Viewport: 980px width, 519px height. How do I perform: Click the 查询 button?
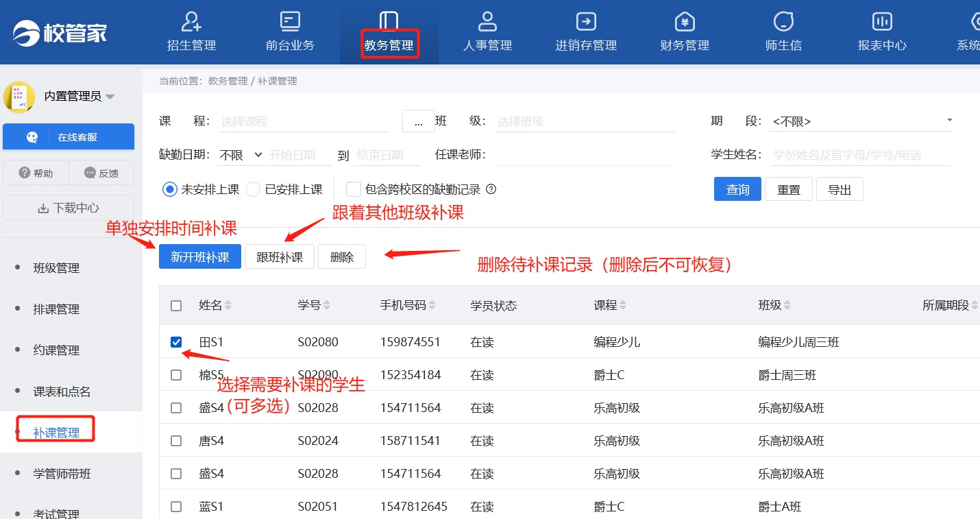tap(737, 189)
